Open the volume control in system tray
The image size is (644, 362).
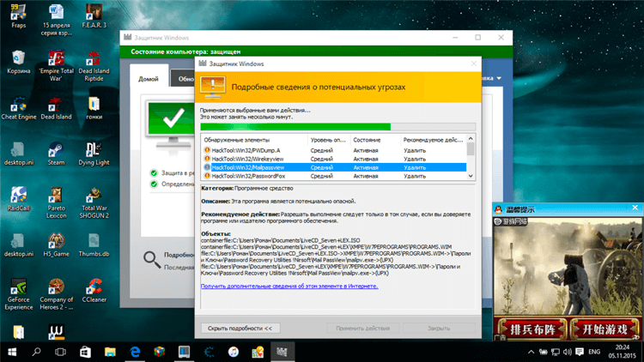(568, 352)
